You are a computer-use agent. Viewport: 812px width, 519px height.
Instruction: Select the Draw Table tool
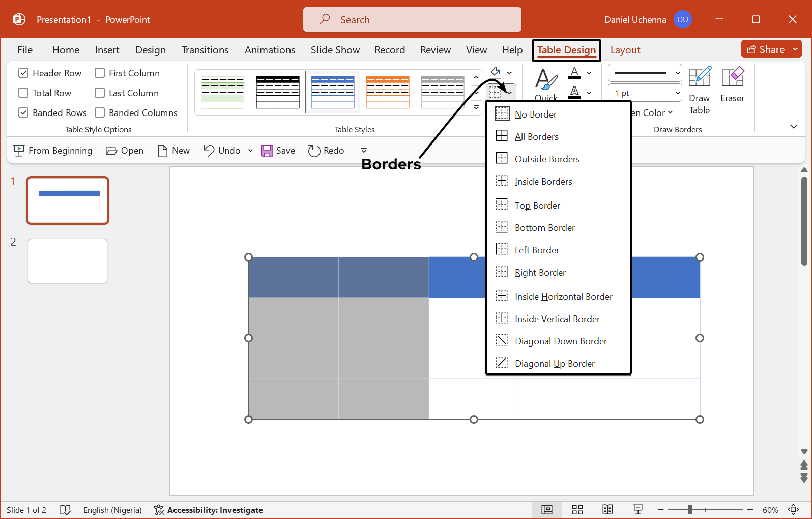(699, 90)
